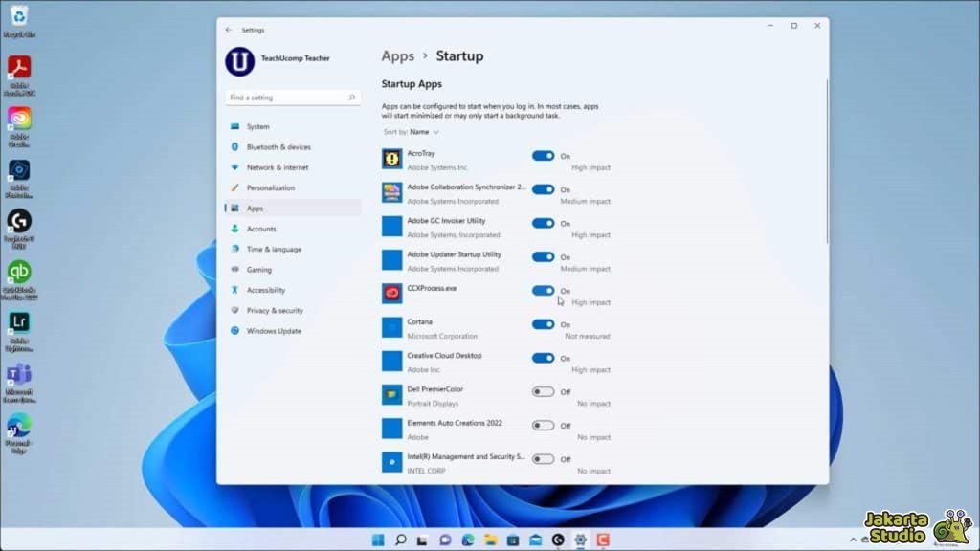
Task: Open Chat icon on the taskbar
Action: 445,540
